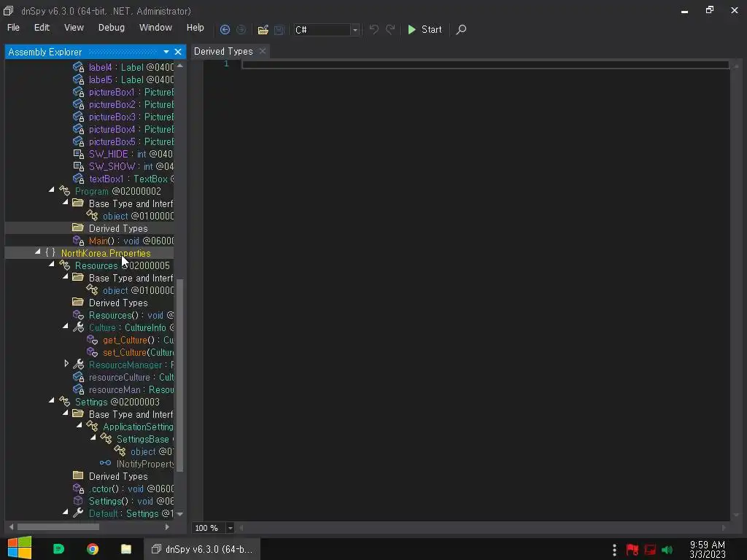Close the Assembly Explorer panel
The height and width of the screenshot is (560, 747).
coord(178,52)
